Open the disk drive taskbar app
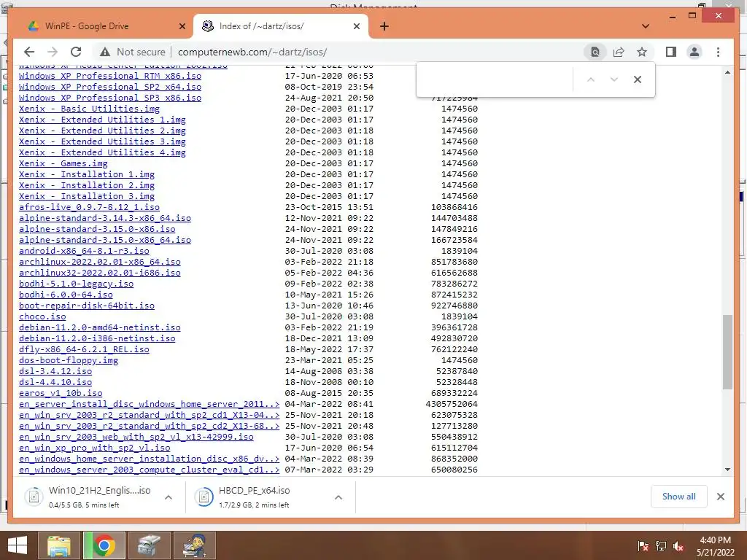This screenshot has width=747, height=560. pyautogui.click(x=149, y=545)
